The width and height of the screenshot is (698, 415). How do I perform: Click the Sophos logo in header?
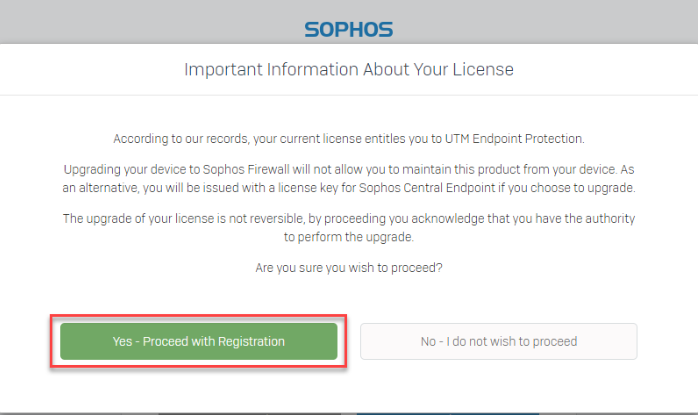(x=349, y=30)
